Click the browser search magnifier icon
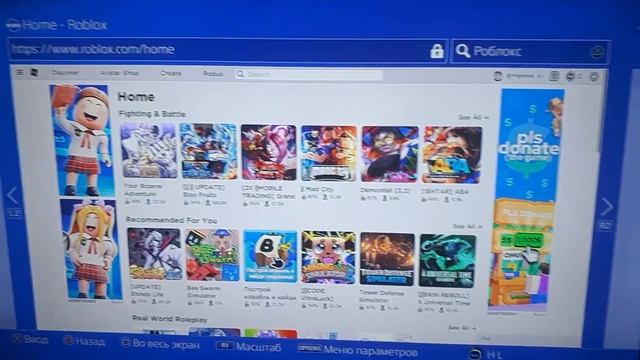This screenshot has height=360, width=640. pyautogui.click(x=463, y=51)
